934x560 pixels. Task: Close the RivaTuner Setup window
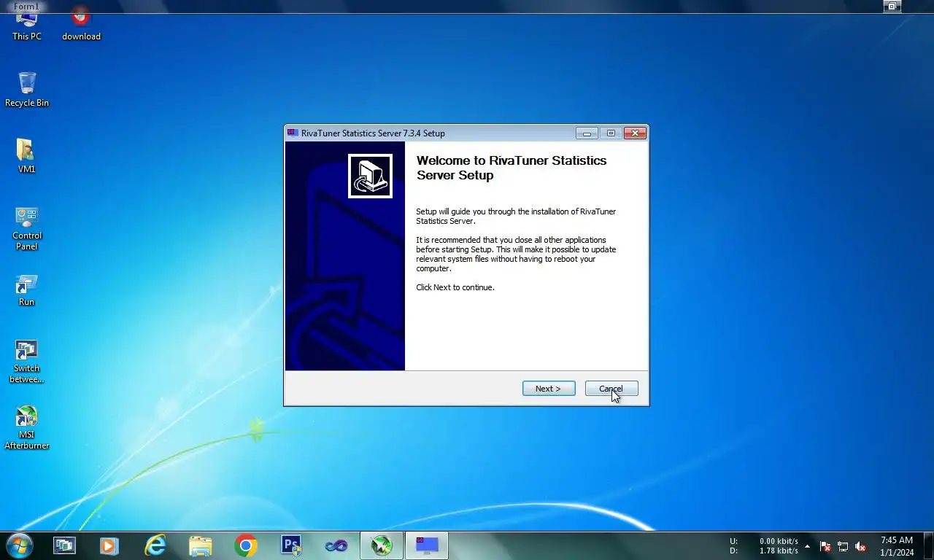point(635,133)
